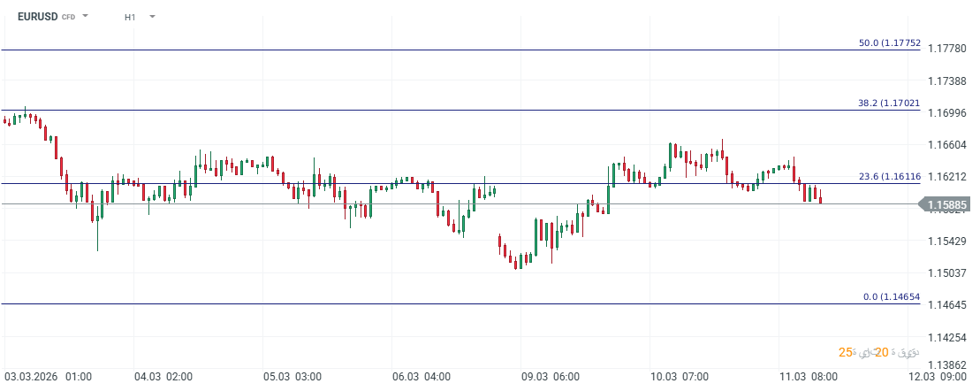980x391 pixels.
Task: Click the 1.16604 price axis label
Action: pyautogui.click(x=950, y=145)
